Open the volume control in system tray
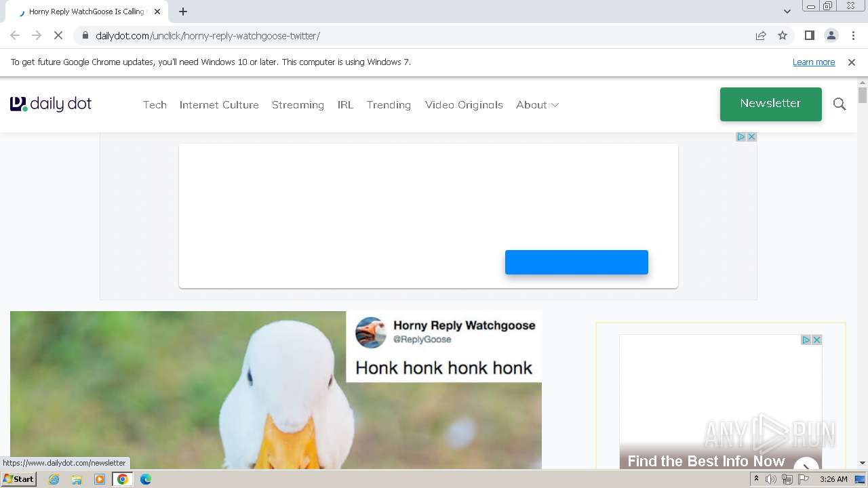 771,479
